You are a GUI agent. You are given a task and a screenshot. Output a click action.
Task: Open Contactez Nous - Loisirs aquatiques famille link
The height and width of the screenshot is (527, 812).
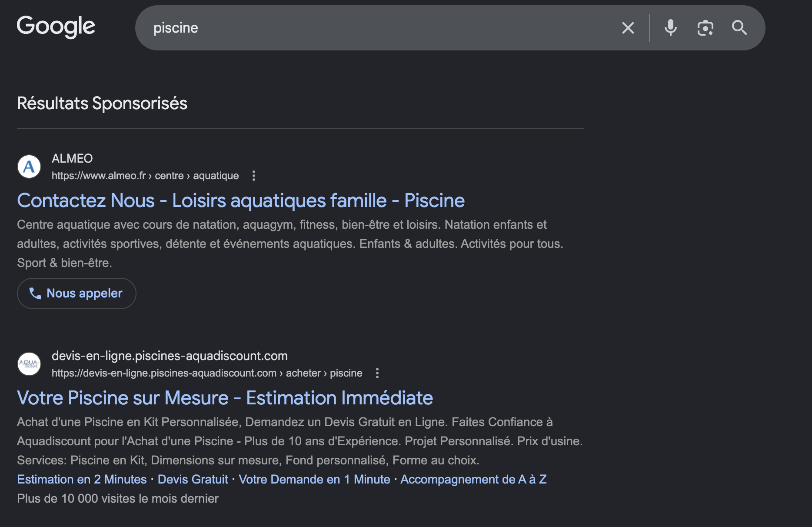pyautogui.click(x=241, y=200)
